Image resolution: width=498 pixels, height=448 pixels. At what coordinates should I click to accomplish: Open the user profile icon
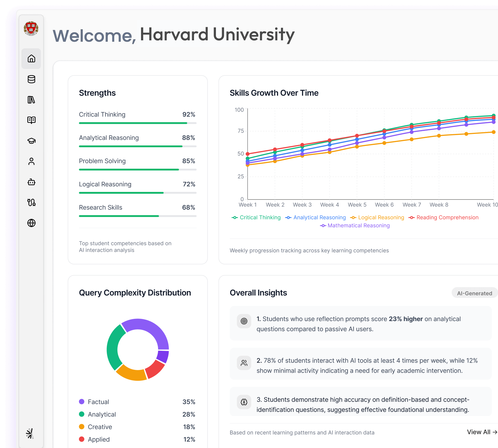[x=31, y=161]
